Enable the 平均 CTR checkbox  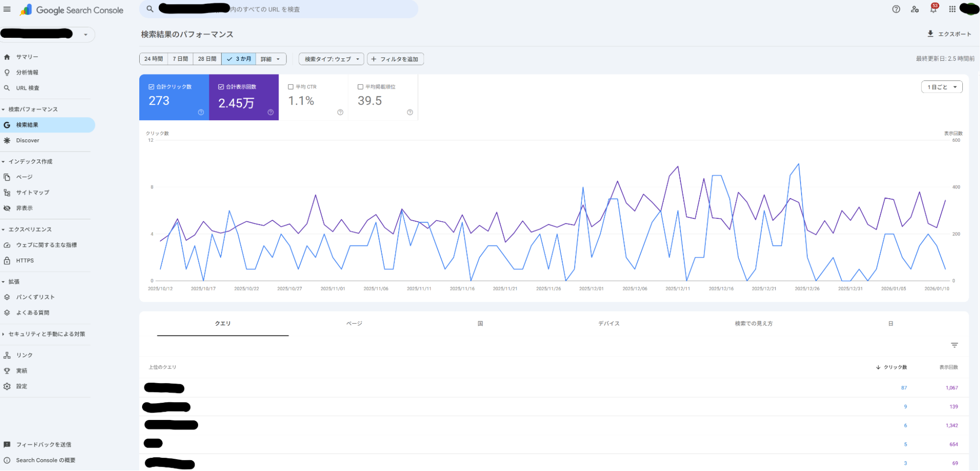click(x=291, y=87)
